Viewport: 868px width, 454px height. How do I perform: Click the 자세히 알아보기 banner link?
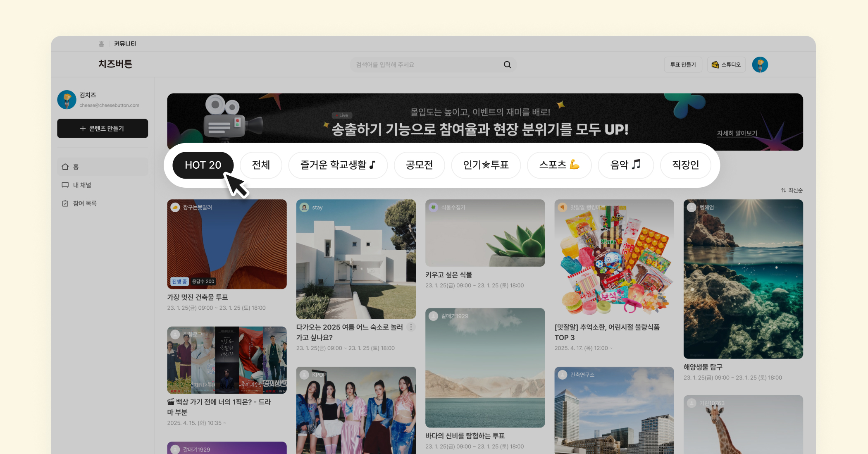(737, 133)
